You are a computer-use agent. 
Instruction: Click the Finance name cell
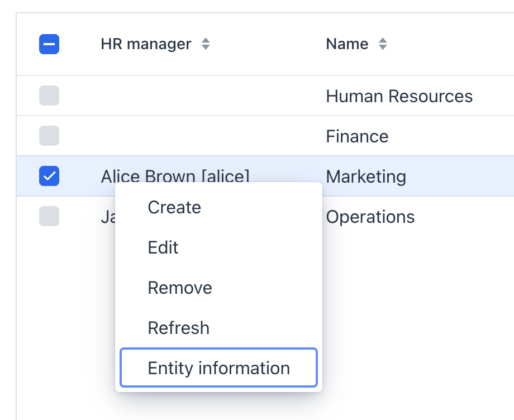click(357, 136)
